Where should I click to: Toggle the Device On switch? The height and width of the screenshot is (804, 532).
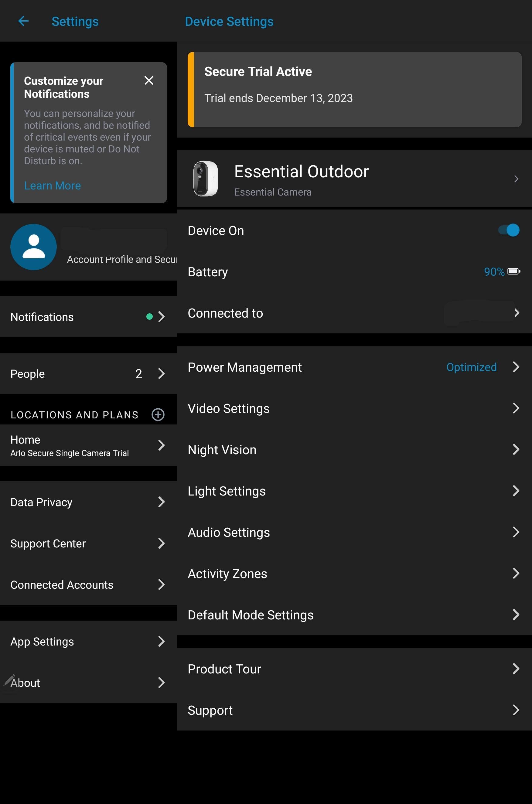point(508,230)
